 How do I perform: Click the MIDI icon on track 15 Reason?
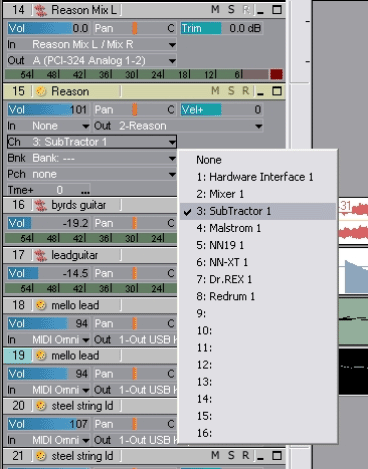point(41,91)
